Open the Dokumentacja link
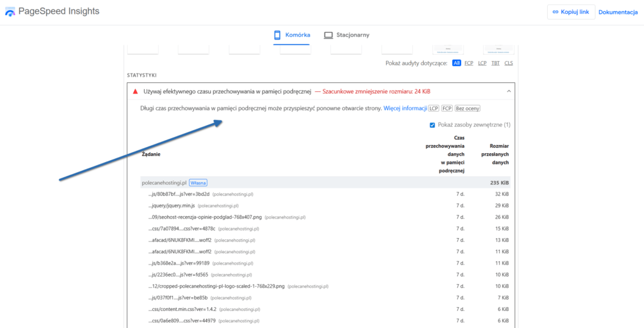The image size is (644, 328). click(x=618, y=12)
